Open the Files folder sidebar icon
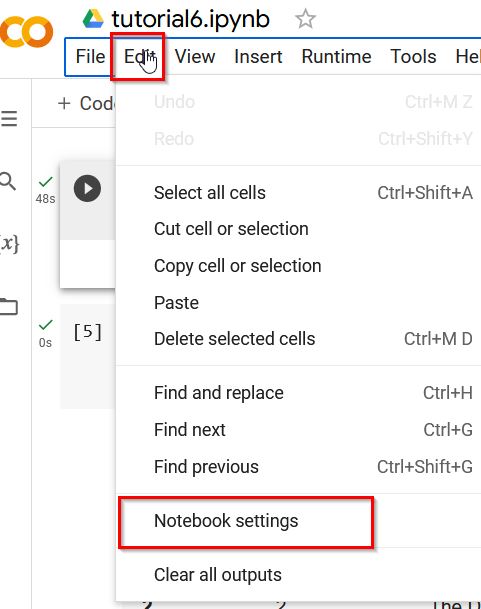The width and height of the screenshot is (481, 609). tap(9, 306)
